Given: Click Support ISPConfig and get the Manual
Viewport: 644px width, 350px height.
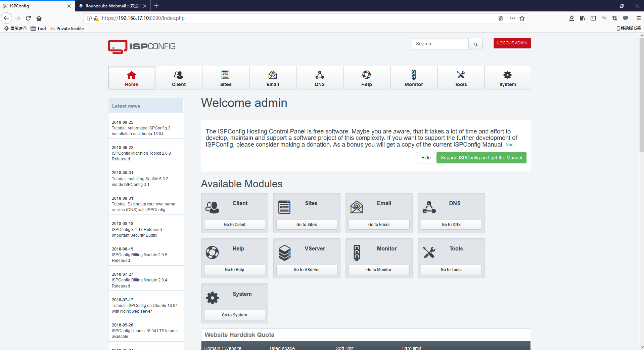Looking at the screenshot, I should coord(481,158).
